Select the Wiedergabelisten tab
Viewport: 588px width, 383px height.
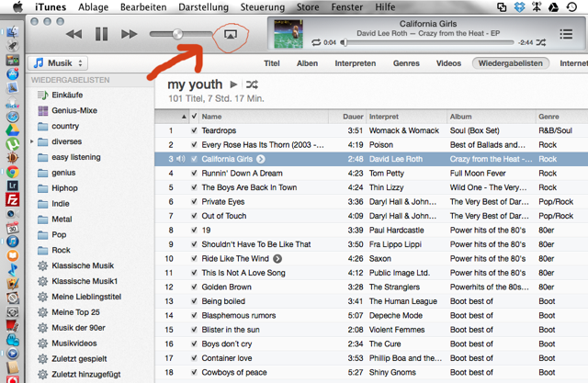click(511, 63)
